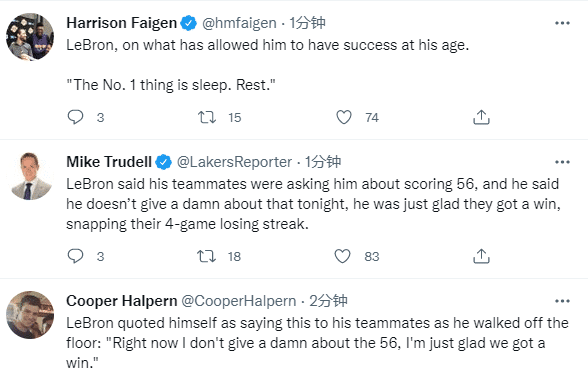Screen dimensions: 588x386
Task: Open Cooper Halpern's tweet timestamp
Action: click(x=328, y=301)
